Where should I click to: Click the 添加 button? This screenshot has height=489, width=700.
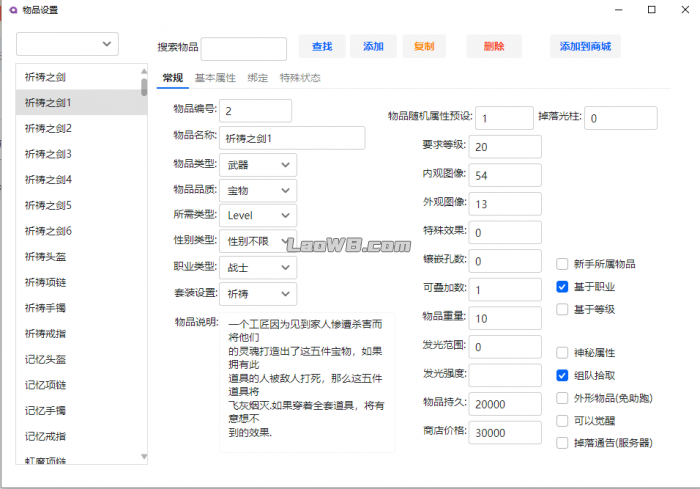[x=373, y=46]
